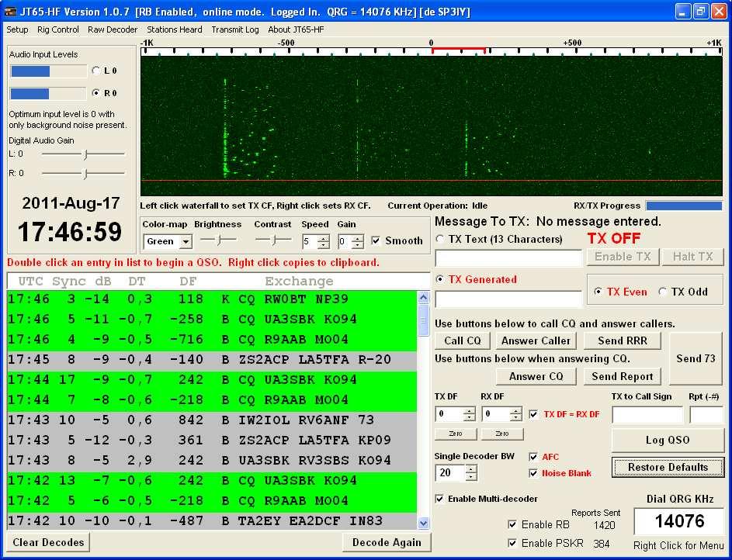Click the decode list scroll up arrow
Image resolution: width=732 pixels, height=560 pixels.
click(x=423, y=297)
